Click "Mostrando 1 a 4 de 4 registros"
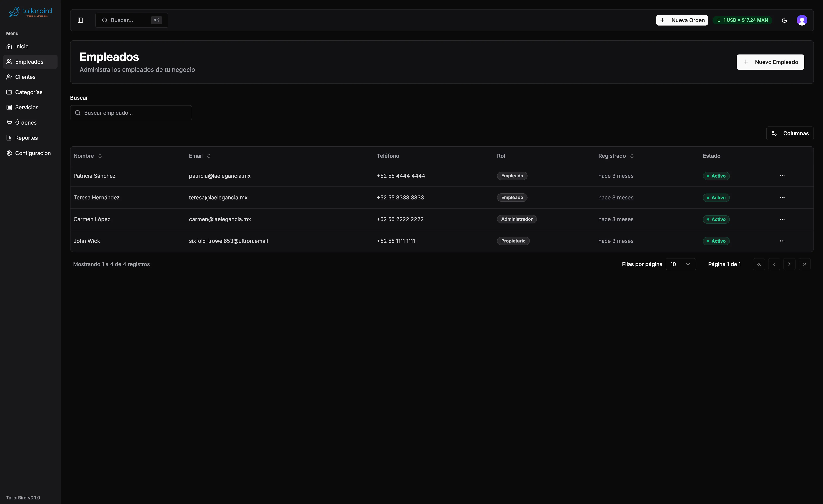This screenshot has width=823, height=504. (111, 264)
